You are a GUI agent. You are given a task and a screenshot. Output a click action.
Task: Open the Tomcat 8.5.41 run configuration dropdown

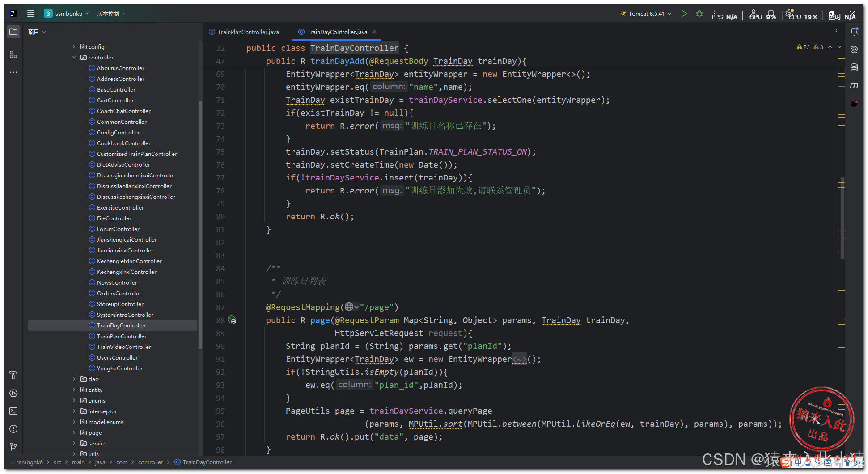click(x=645, y=14)
